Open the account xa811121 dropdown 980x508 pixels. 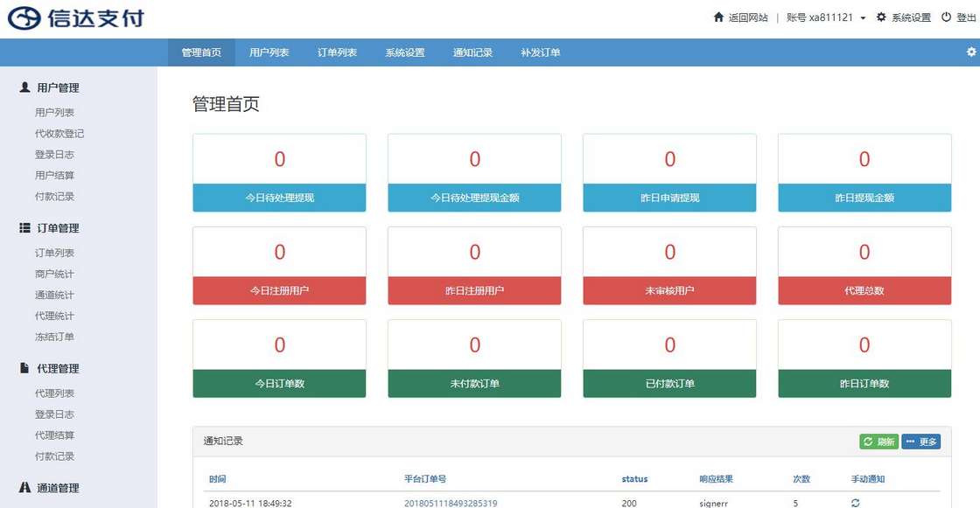(826, 17)
